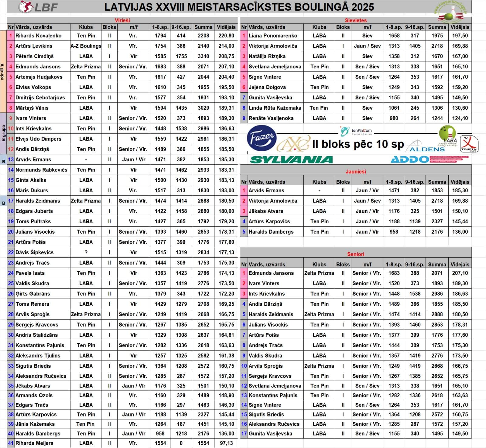Select the name 'Māris Dukurs'
Viewport: 486px width, 448px height.
32,190
